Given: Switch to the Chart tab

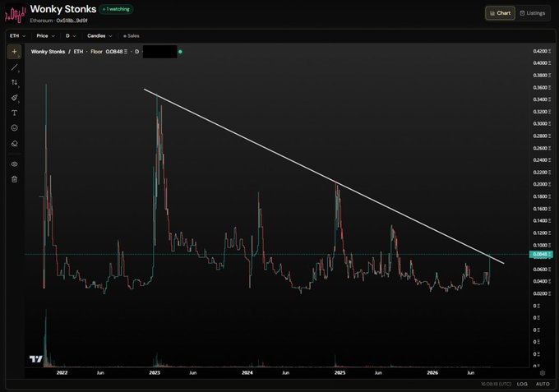Looking at the screenshot, I should click(x=500, y=13).
